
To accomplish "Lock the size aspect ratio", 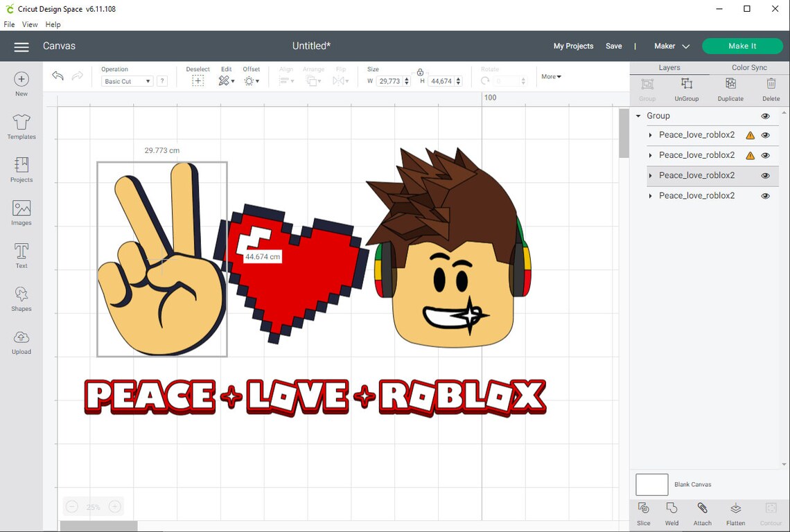I will pyautogui.click(x=420, y=72).
